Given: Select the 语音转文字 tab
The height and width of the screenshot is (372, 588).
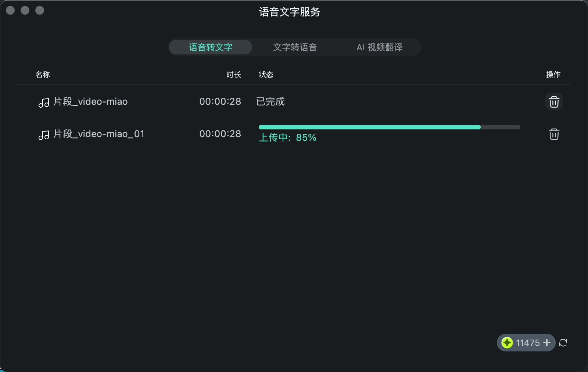Looking at the screenshot, I should (x=210, y=47).
